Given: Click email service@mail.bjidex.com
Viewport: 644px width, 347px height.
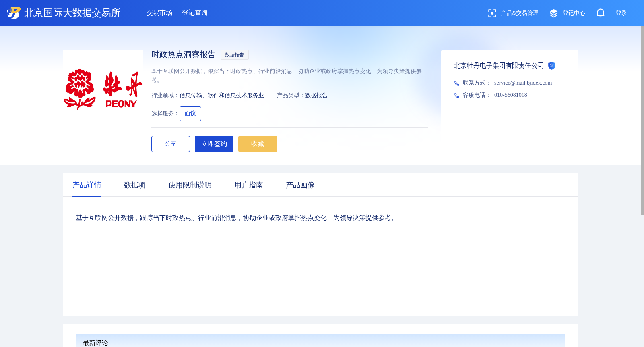Looking at the screenshot, I should [523, 83].
